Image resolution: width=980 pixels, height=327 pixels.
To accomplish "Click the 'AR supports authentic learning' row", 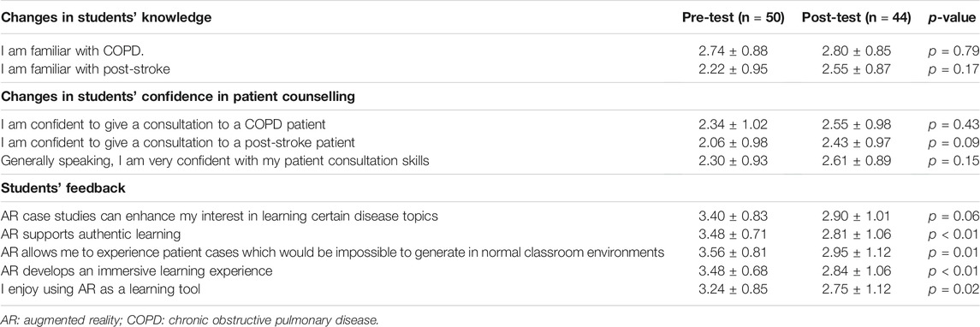I will tap(490, 235).
